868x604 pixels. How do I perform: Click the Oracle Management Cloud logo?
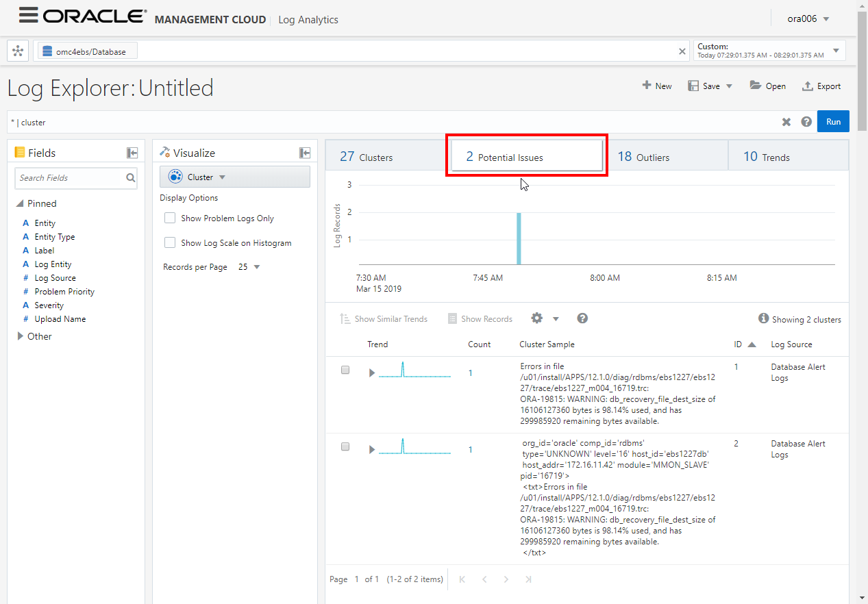tap(155, 17)
